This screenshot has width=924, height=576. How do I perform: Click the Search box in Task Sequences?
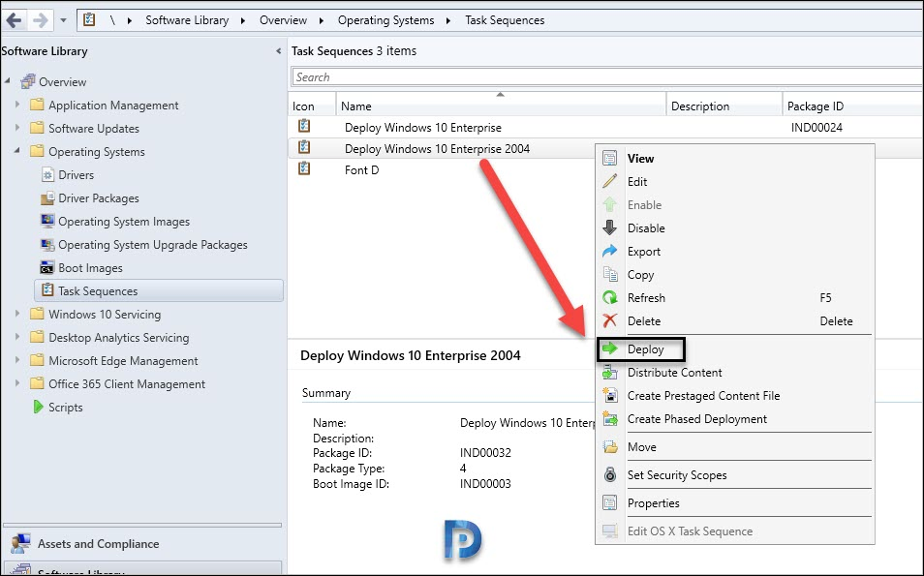point(607,77)
